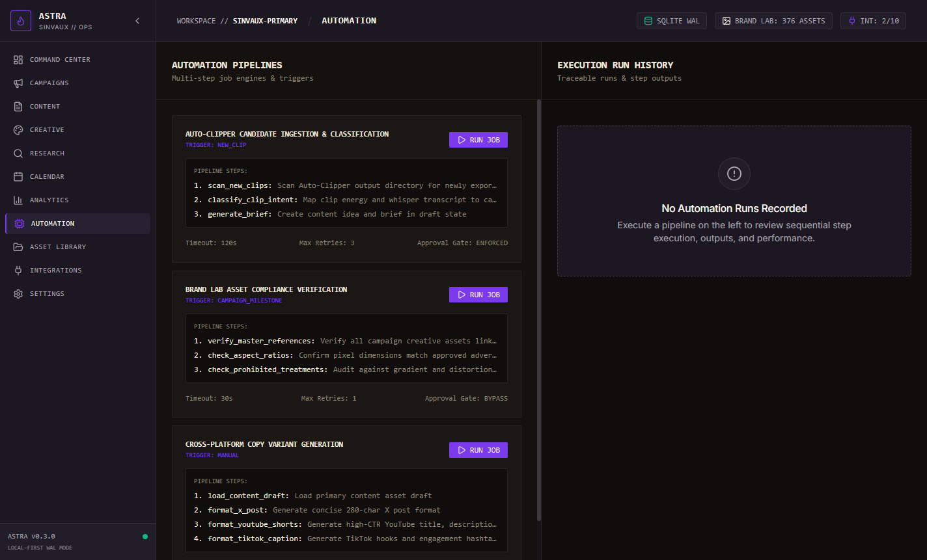The width and height of the screenshot is (927, 560).
Task: Select the Calendar icon in sidebar
Action: 18,177
